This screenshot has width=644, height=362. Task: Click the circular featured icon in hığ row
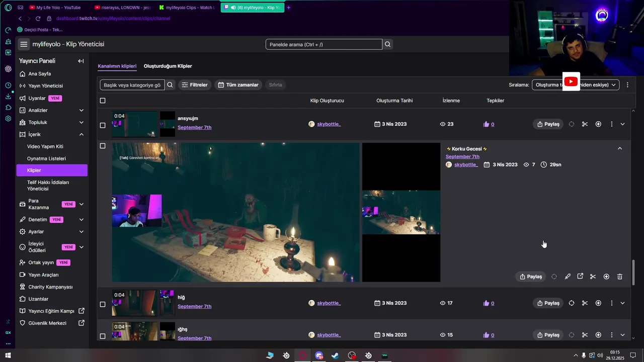(572, 303)
